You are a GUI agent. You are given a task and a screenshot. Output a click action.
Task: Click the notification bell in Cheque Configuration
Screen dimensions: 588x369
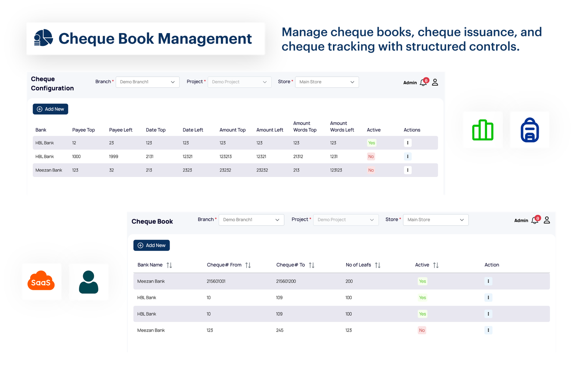(x=423, y=82)
